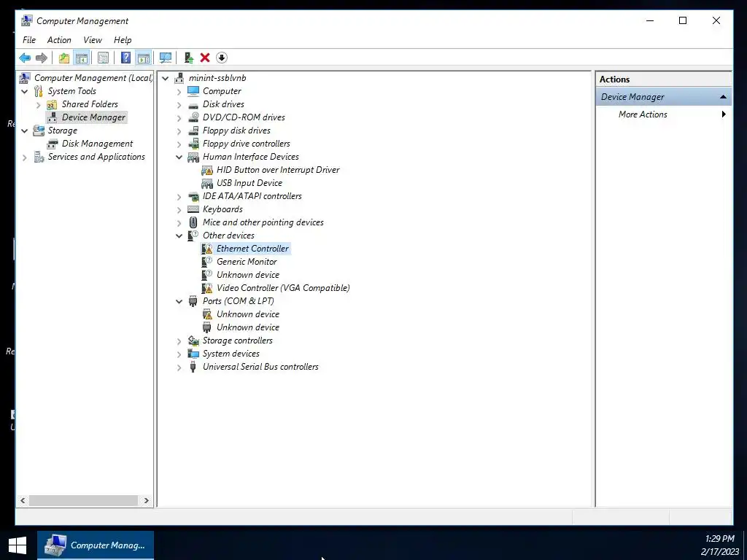Select Video Controller (VGA Compatible)

283,287
